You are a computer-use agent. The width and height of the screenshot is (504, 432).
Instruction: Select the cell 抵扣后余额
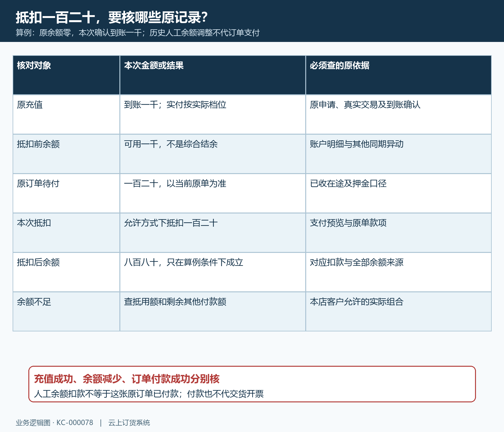click(66, 272)
